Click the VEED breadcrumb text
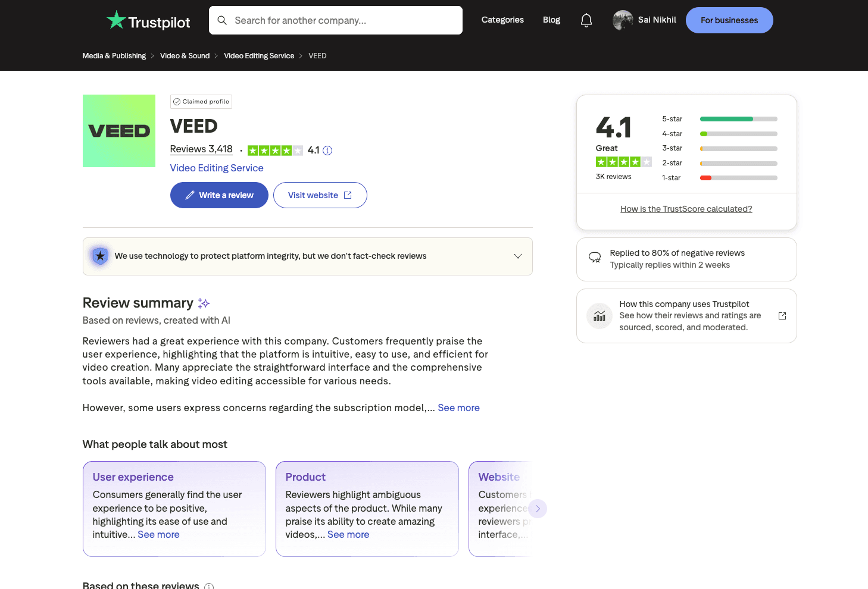 click(317, 56)
